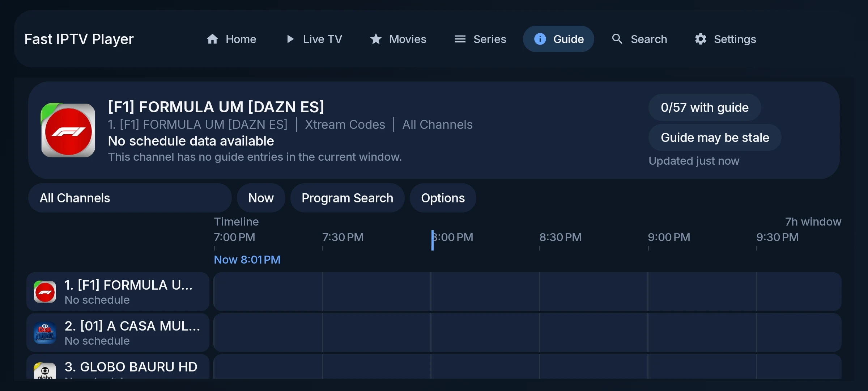Click the 7:30 PM timeline label
This screenshot has width=868, height=391.
(x=343, y=237)
